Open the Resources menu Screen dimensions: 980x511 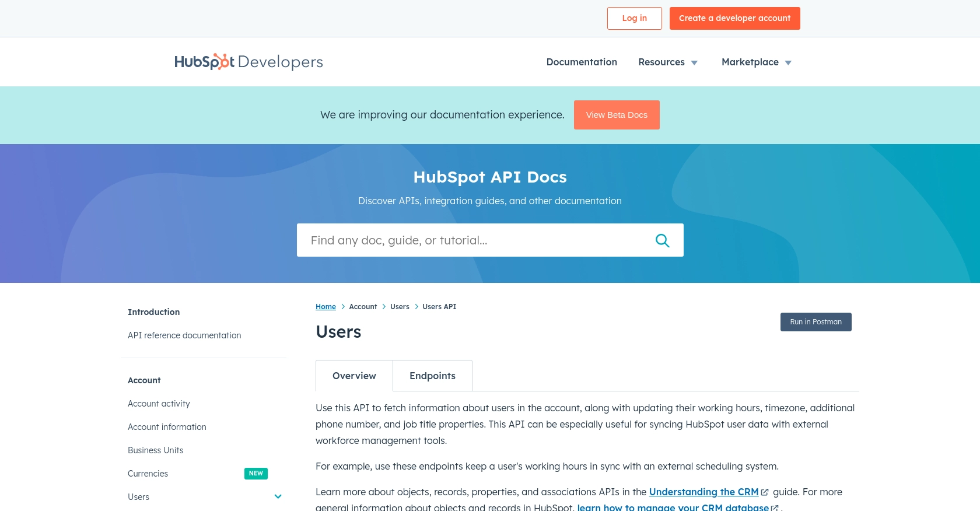click(x=661, y=62)
